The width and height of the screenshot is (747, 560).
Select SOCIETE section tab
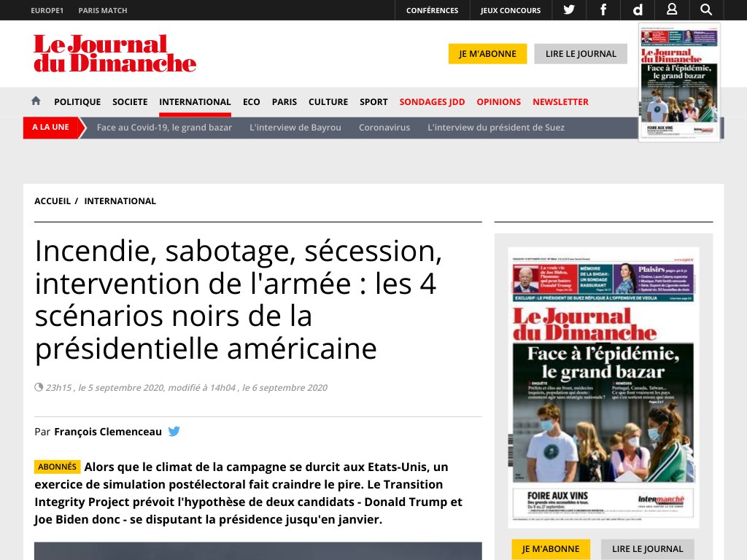point(130,102)
